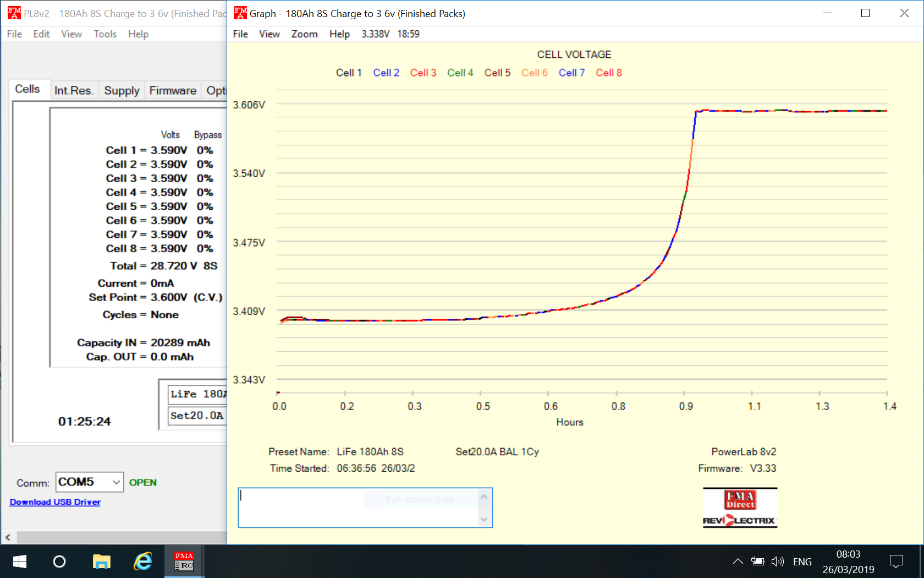Toggle Cell 6 legend label
The width and height of the screenshot is (924, 578).
(x=534, y=73)
